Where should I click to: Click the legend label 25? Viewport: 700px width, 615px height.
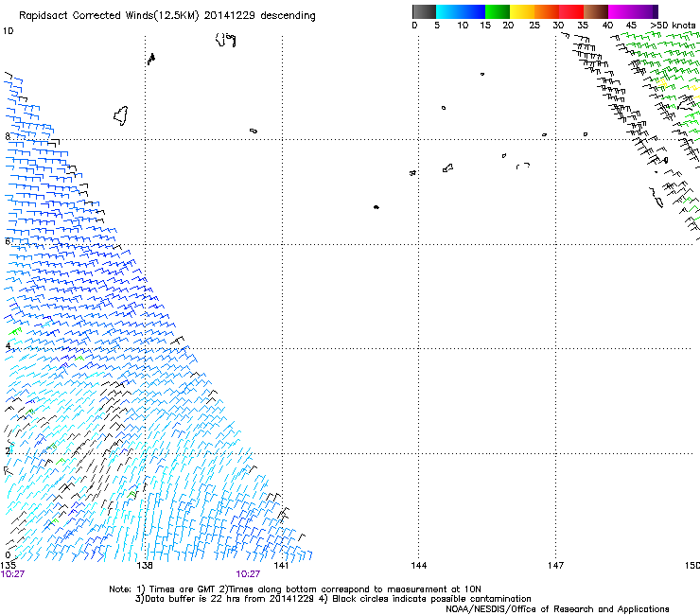pos(534,26)
